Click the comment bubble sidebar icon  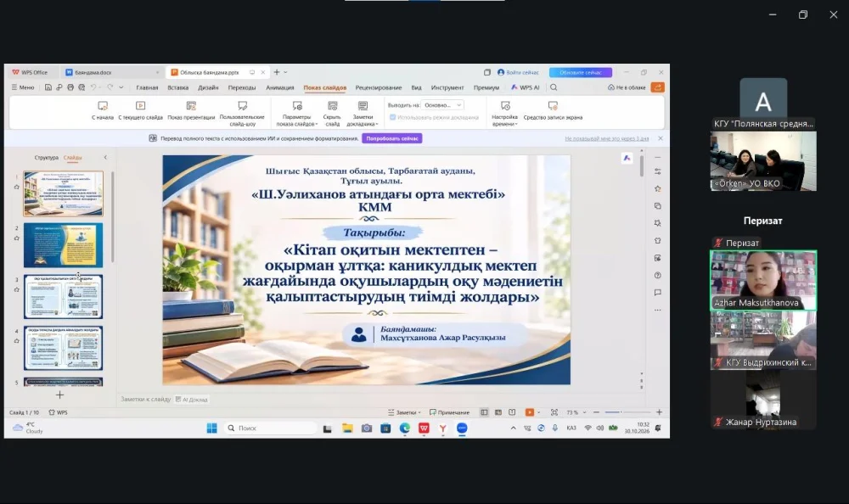click(x=657, y=293)
